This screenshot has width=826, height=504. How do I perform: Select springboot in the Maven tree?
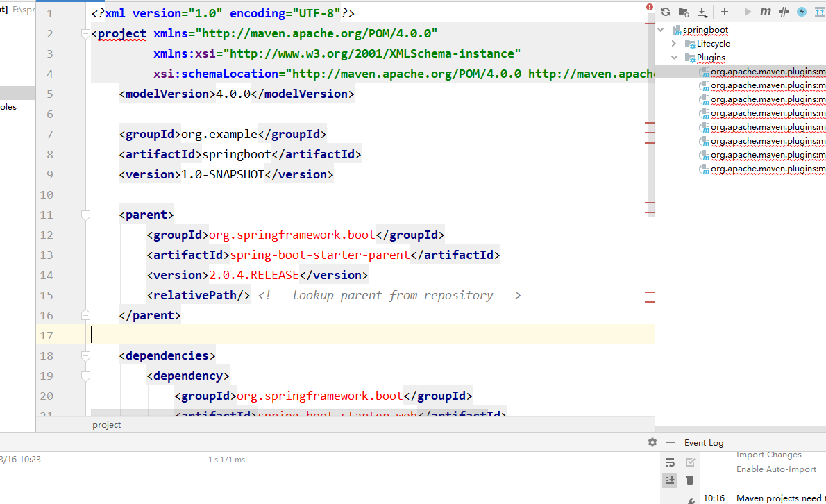tap(705, 30)
